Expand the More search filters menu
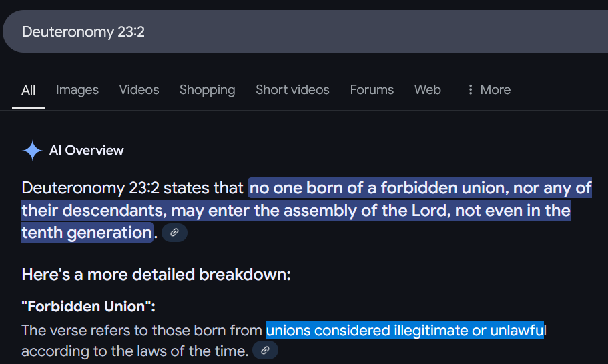The width and height of the screenshot is (608, 364). pyautogui.click(x=489, y=90)
